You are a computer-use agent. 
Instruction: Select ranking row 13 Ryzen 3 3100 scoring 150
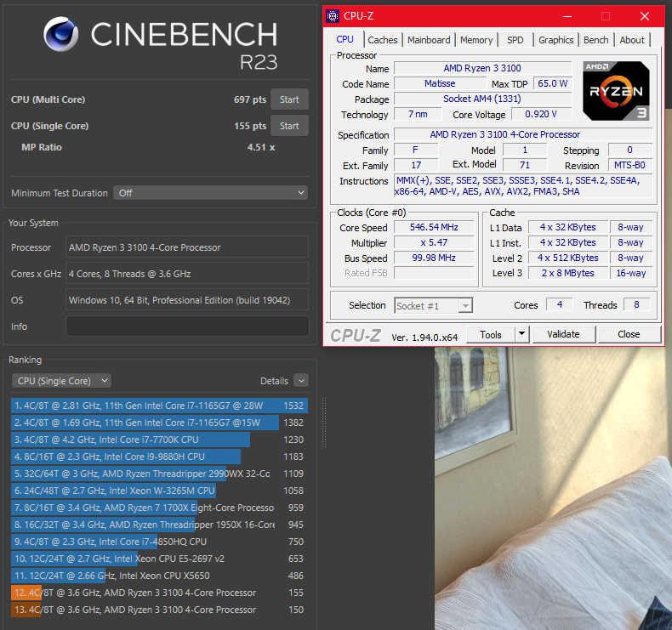tap(159, 610)
